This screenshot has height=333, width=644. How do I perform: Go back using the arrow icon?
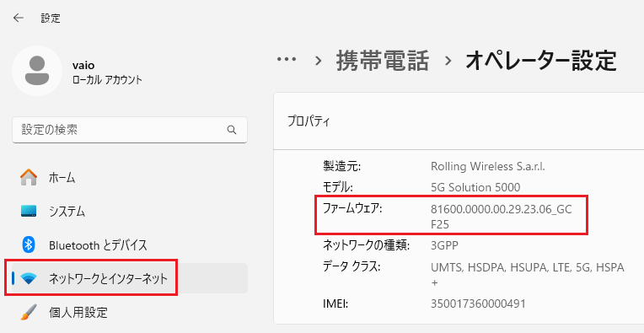[x=18, y=18]
